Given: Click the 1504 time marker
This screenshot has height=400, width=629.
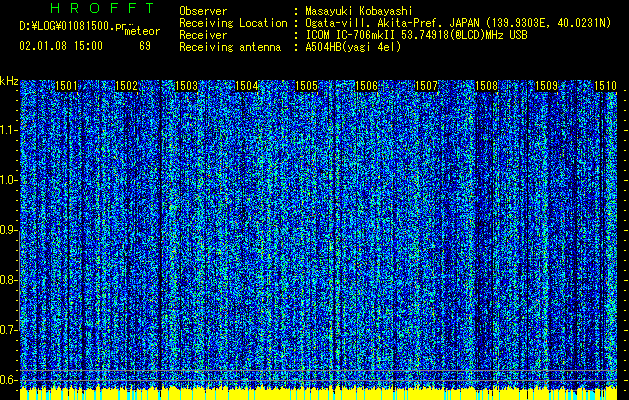Looking at the screenshot, I should point(246,86).
